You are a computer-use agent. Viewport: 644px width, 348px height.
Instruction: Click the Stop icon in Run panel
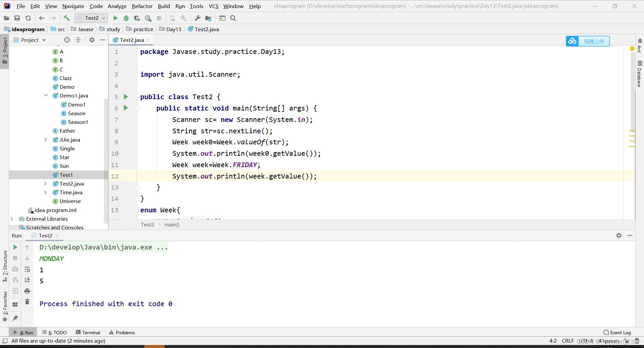tap(15, 258)
